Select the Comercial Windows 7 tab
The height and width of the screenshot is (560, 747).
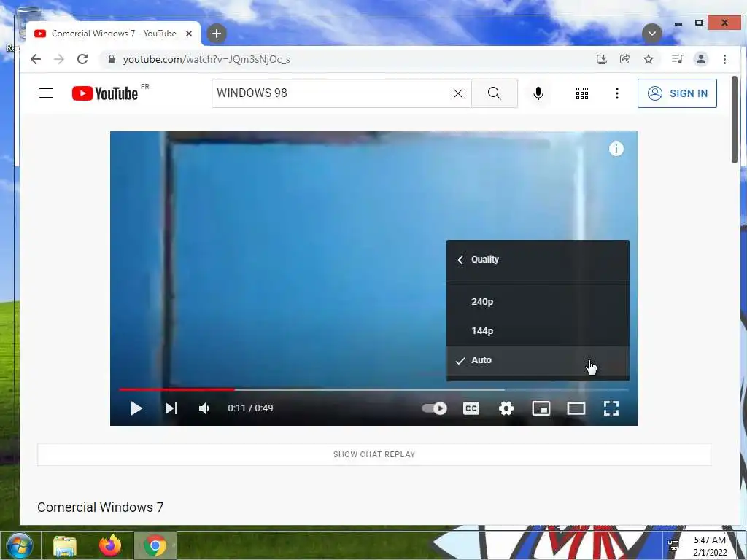pos(113,34)
